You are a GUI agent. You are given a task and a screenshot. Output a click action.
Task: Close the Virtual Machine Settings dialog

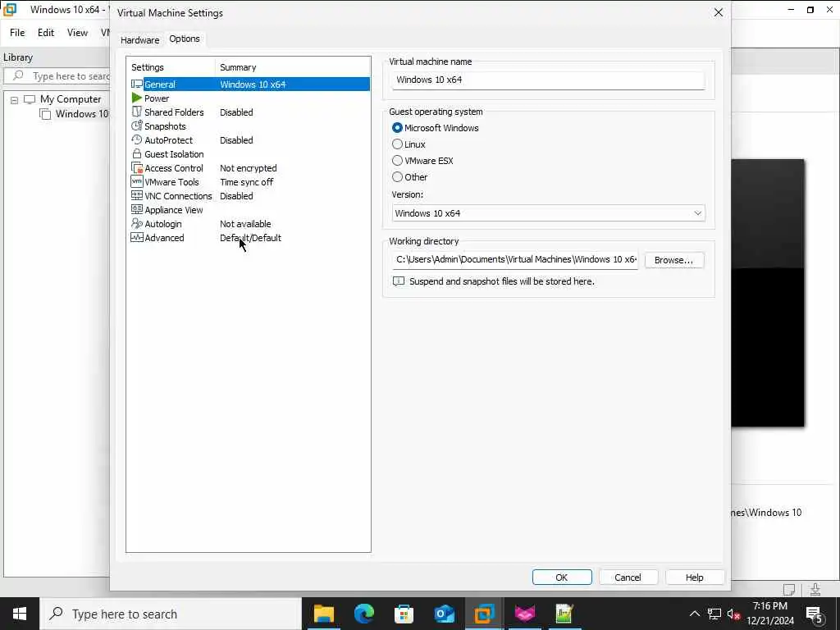pos(719,12)
